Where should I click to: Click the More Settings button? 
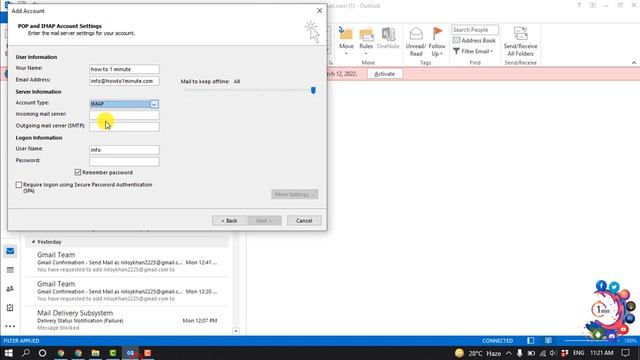(x=295, y=194)
